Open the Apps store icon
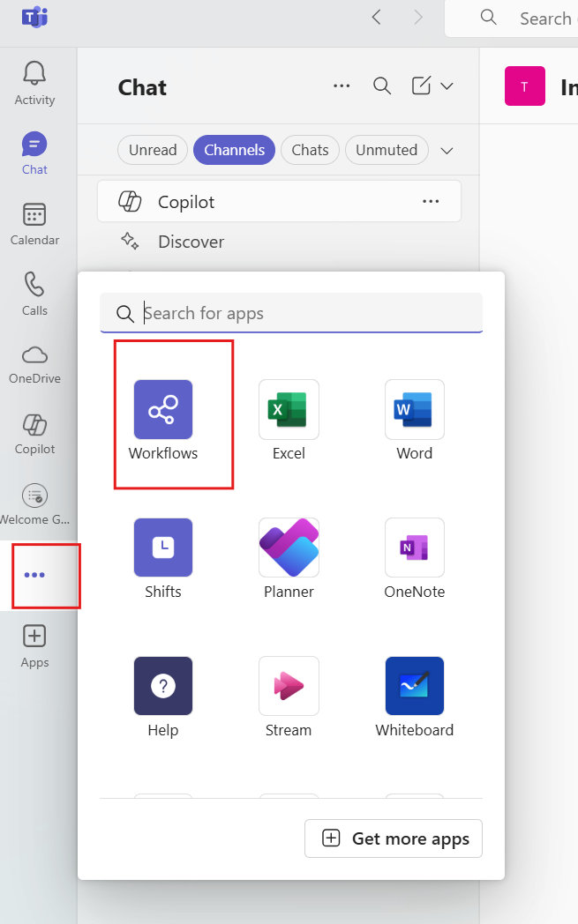 tap(34, 646)
